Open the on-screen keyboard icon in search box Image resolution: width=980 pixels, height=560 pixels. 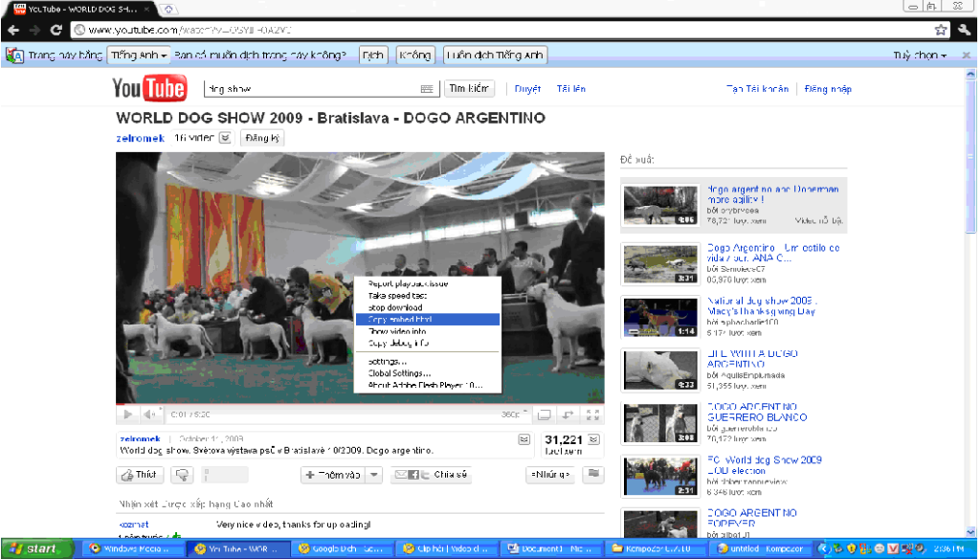pyautogui.click(x=427, y=89)
